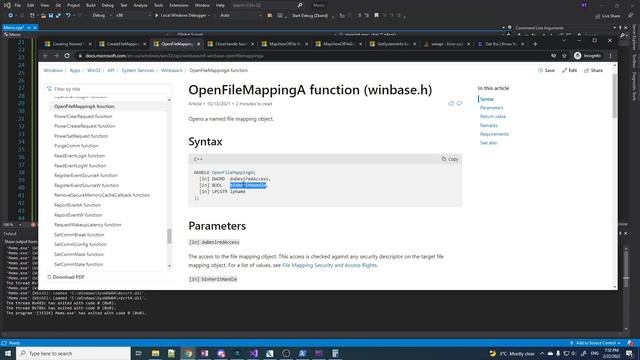Select PurgeComm function in sidebar
This screenshot has width=640, height=360.
76,146
